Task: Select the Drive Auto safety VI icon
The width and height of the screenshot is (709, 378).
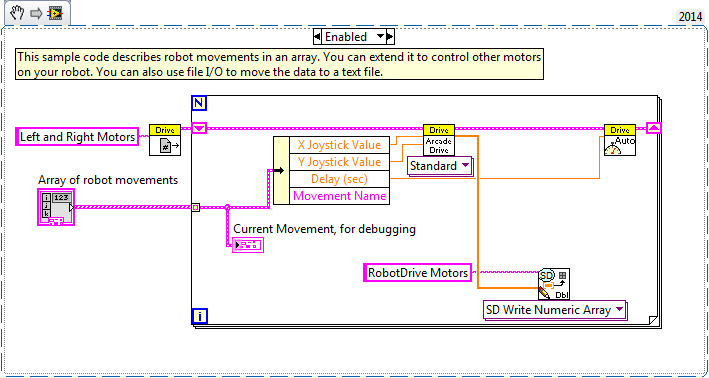Action: (x=620, y=140)
